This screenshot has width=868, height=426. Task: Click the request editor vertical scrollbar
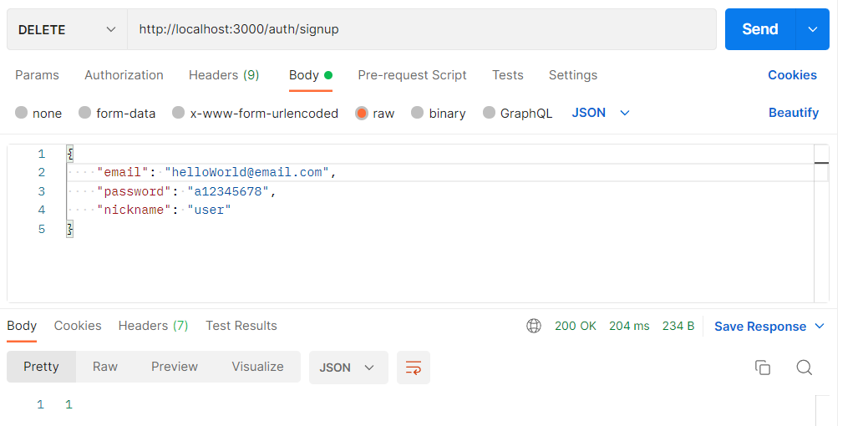(821, 224)
